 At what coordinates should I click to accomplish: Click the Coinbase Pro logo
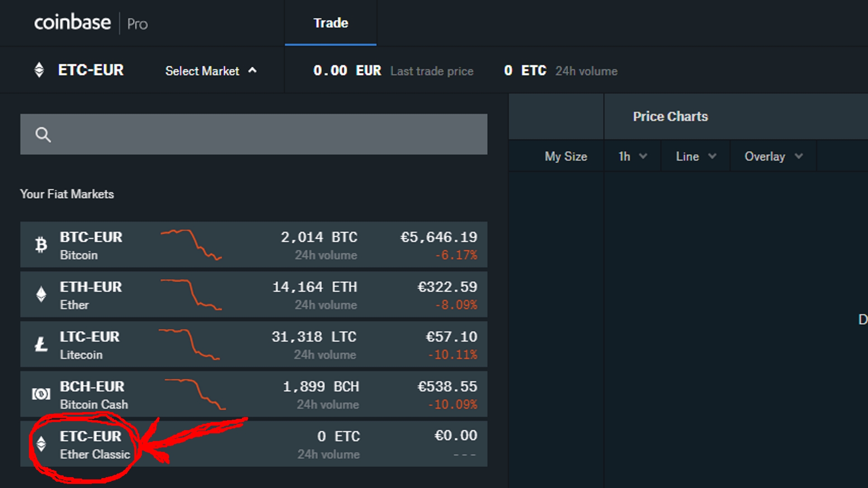(91, 23)
